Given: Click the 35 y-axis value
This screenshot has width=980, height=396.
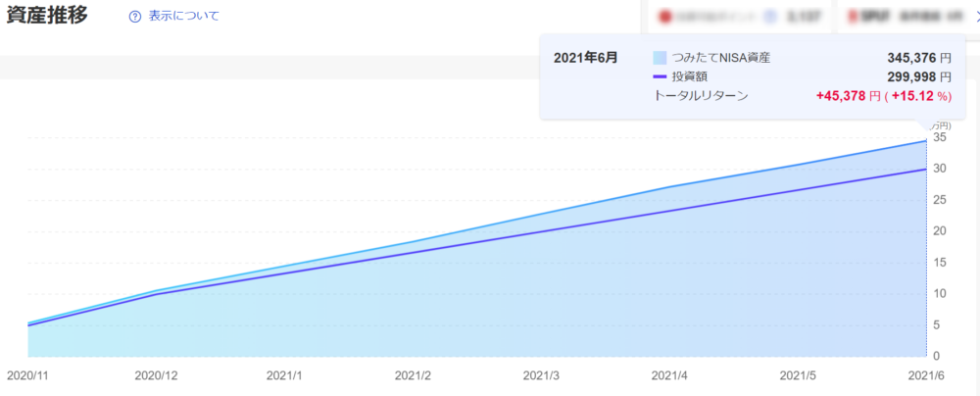Looking at the screenshot, I should 939,137.
